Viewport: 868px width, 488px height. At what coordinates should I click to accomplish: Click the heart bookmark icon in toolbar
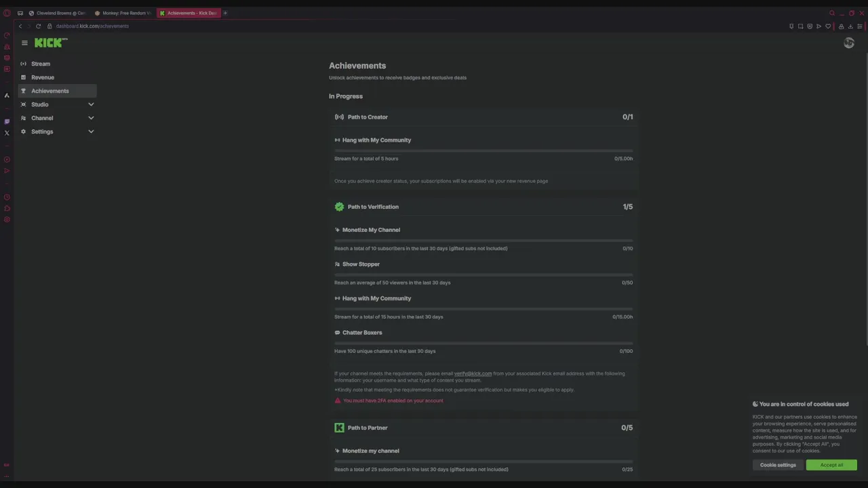tap(828, 26)
